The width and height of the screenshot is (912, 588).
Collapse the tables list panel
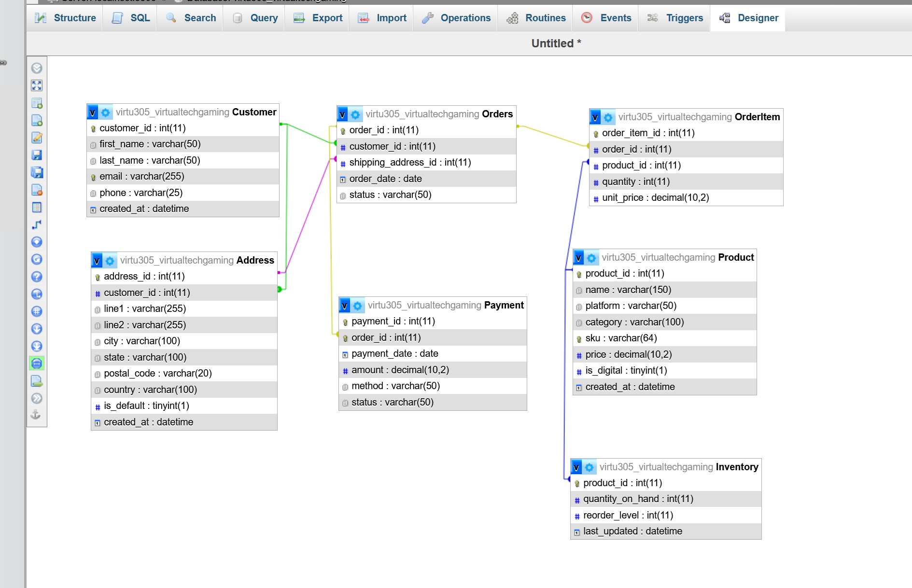37,68
